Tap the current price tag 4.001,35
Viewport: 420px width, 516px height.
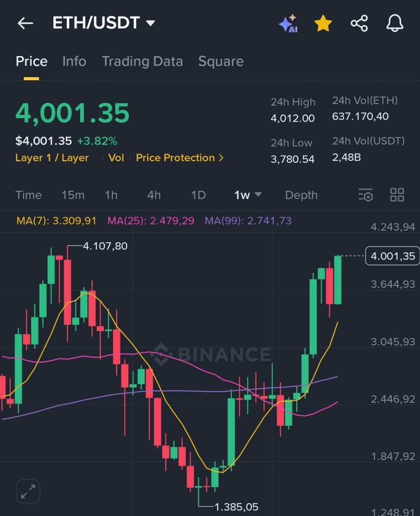coord(393,256)
